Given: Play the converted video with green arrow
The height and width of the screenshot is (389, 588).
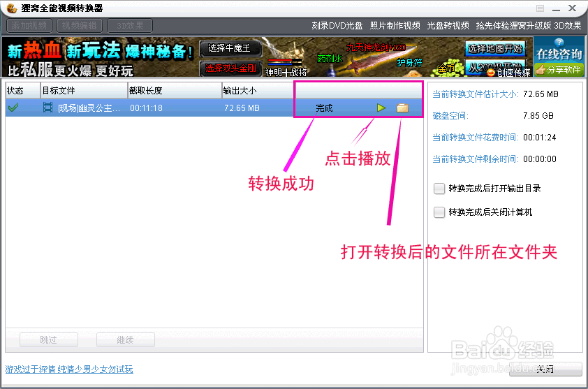Looking at the screenshot, I should 381,108.
